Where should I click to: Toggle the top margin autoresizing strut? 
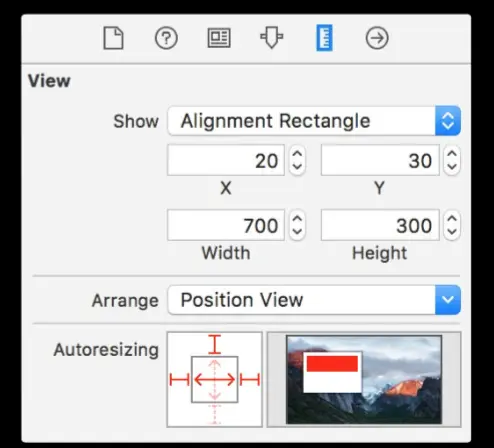pos(215,344)
